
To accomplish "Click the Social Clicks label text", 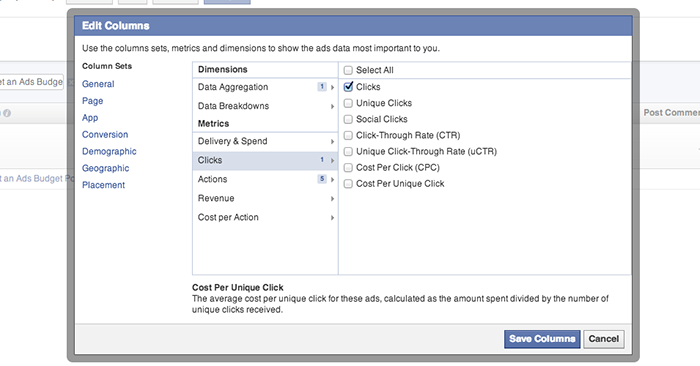I will click(x=382, y=119).
